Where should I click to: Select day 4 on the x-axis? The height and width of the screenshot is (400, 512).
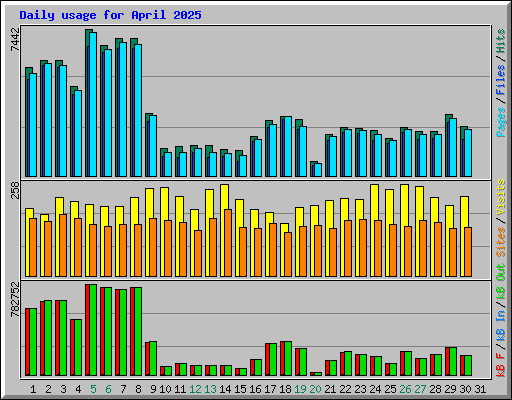[78, 389]
